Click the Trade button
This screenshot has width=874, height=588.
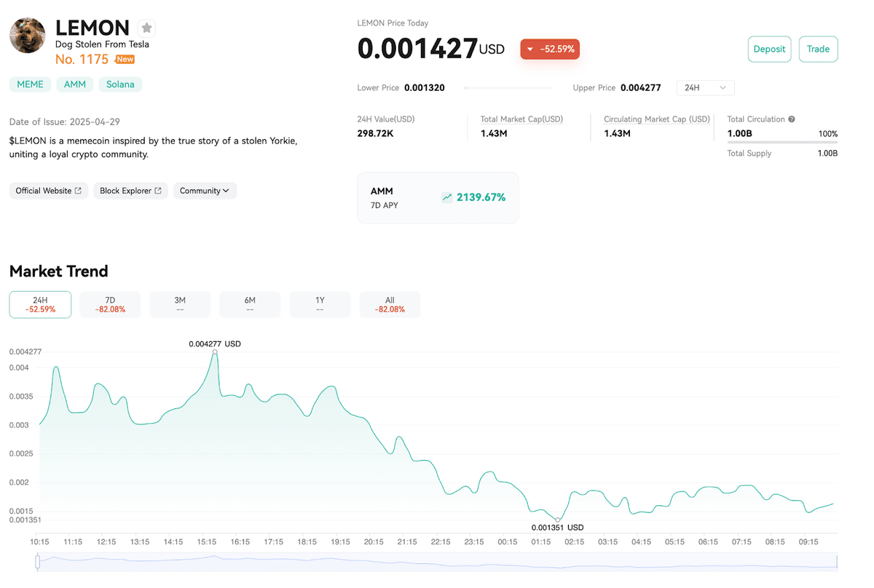click(818, 49)
